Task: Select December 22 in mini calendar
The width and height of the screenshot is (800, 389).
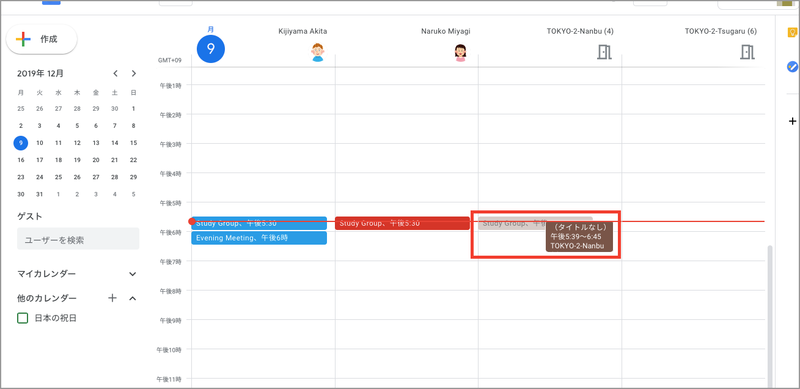Action: tap(133, 160)
